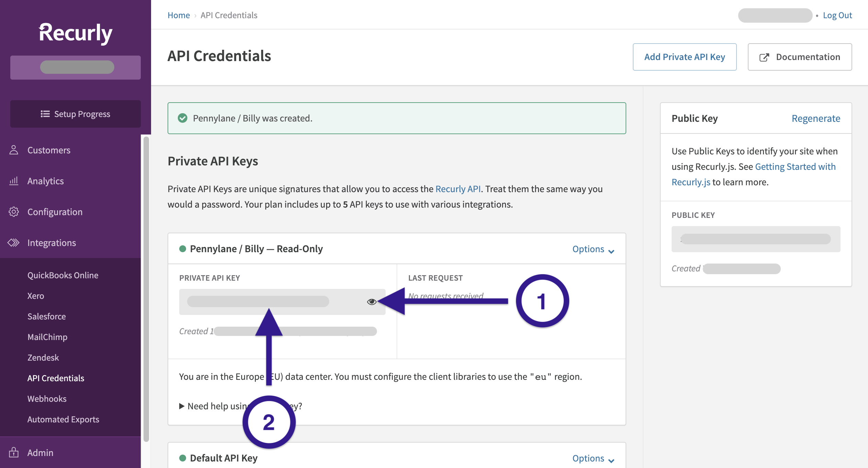The width and height of the screenshot is (868, 468).
Task: Click the Admin icon in sidebar
Action: click(x=14, y=452)
